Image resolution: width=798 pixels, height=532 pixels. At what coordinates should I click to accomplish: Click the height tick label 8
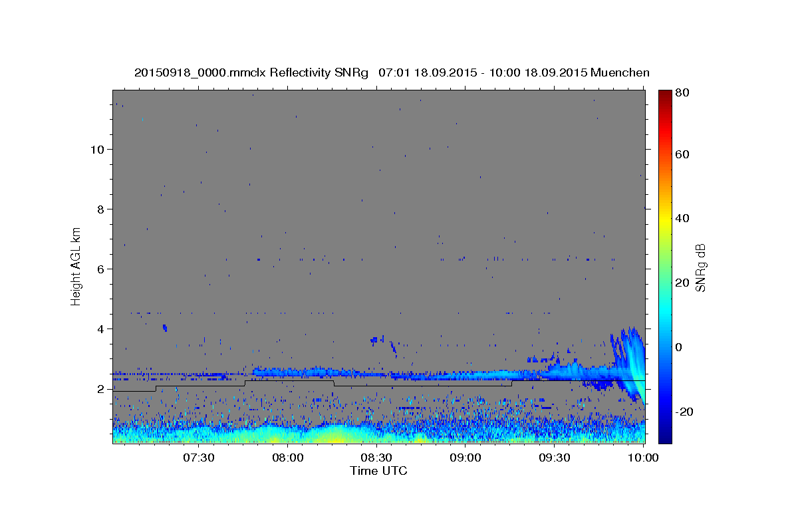[x=100, y=209]
